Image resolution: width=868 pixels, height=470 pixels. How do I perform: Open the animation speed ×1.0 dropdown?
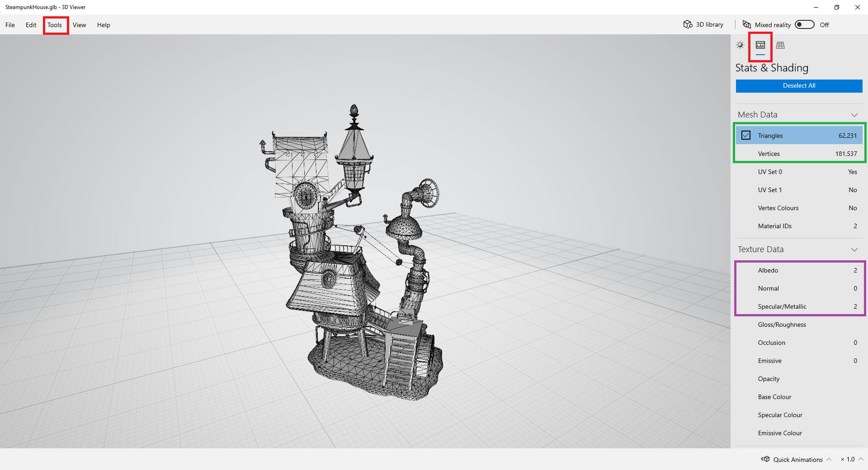click(852, 459)
